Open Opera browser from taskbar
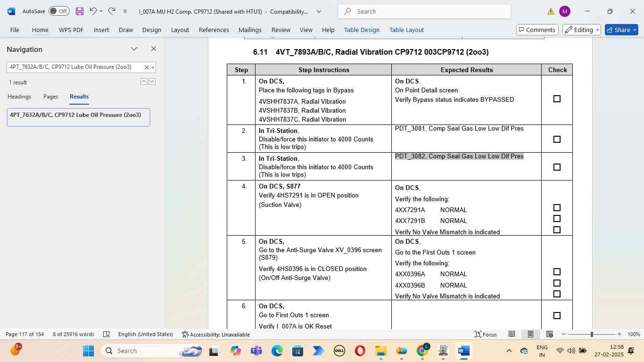The width and height of the screenshot is (644, 362). (360, 351)
